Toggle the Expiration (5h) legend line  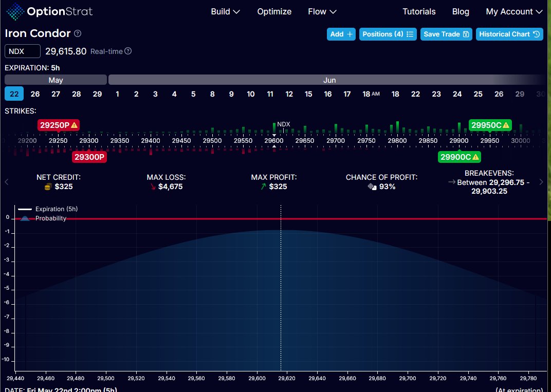pos(48,209)
